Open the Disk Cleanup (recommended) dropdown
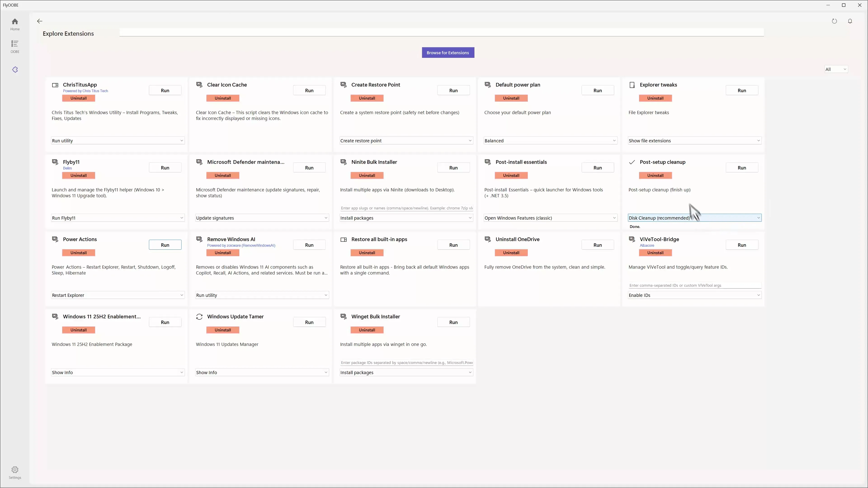 point(694,218)
